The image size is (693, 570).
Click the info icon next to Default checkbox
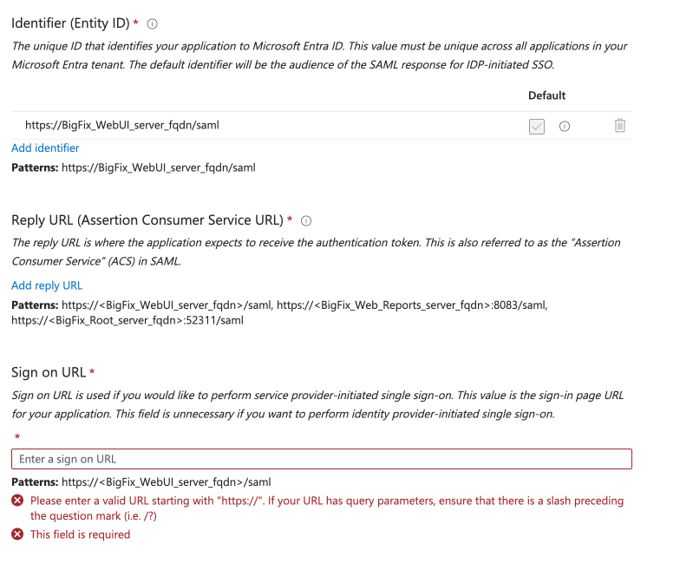(564, 126)
